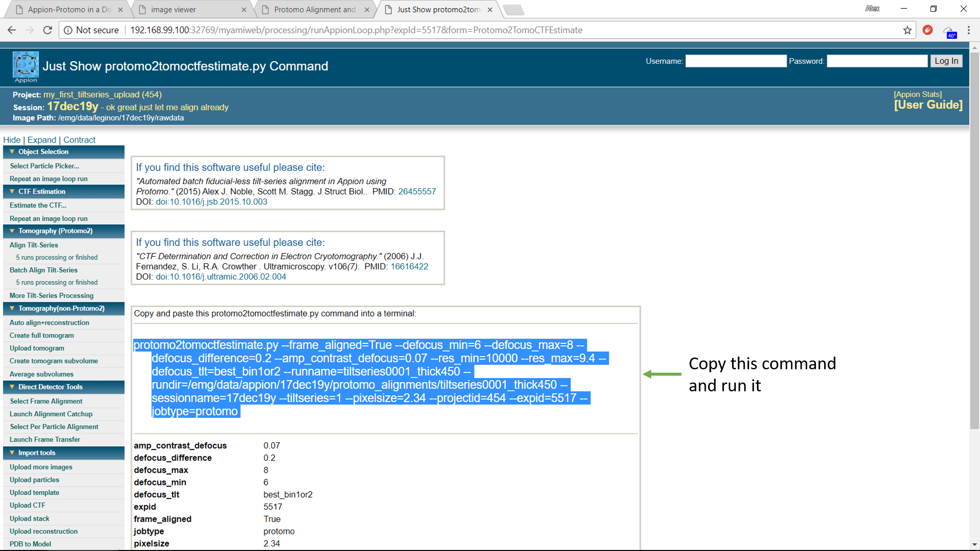Open the User Guide link

point(928,105)
